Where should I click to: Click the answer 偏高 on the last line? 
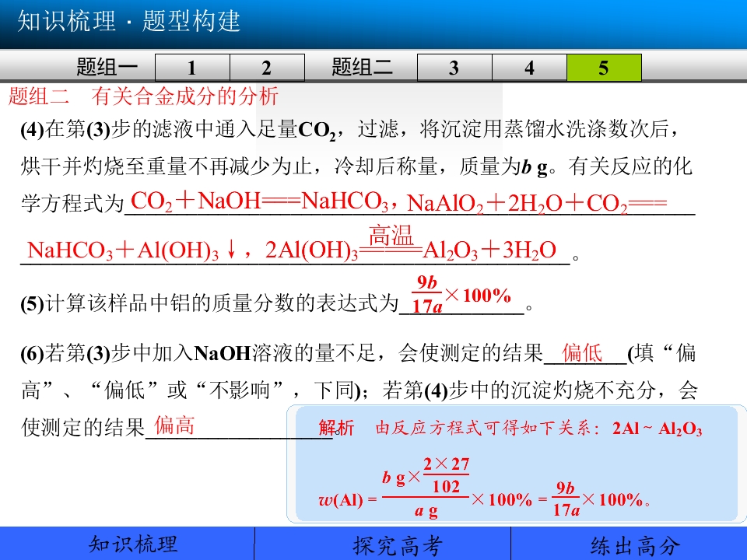174,425
